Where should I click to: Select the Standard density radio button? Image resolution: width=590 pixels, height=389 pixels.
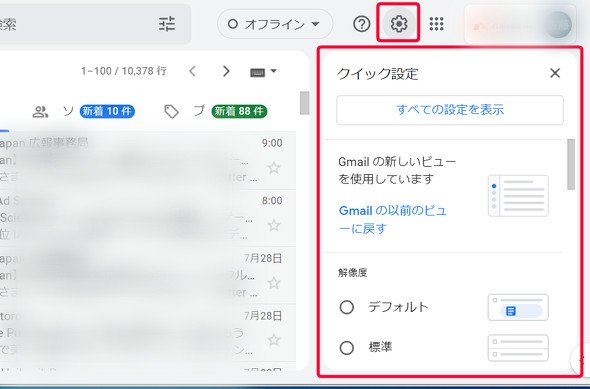click(x=347, y=348)
